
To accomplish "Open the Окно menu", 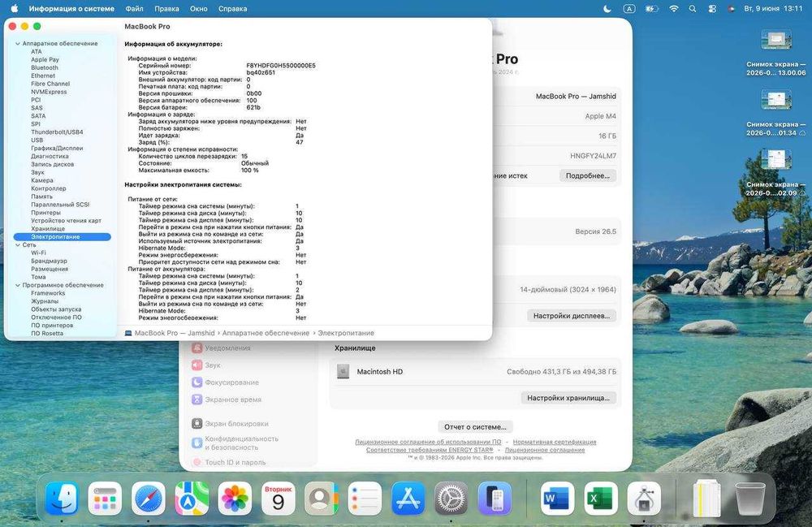I will (x=199, y=9).
